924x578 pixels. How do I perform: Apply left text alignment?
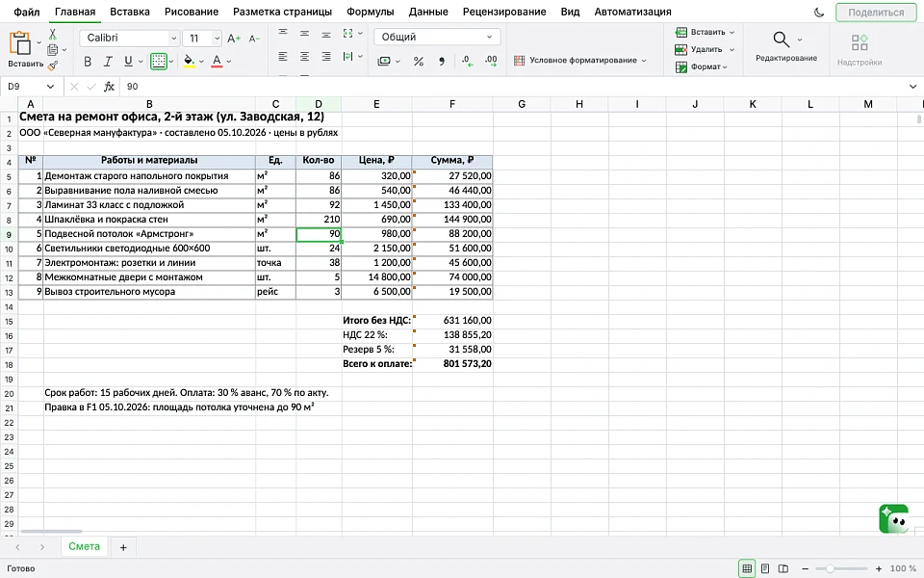point(283,57)
